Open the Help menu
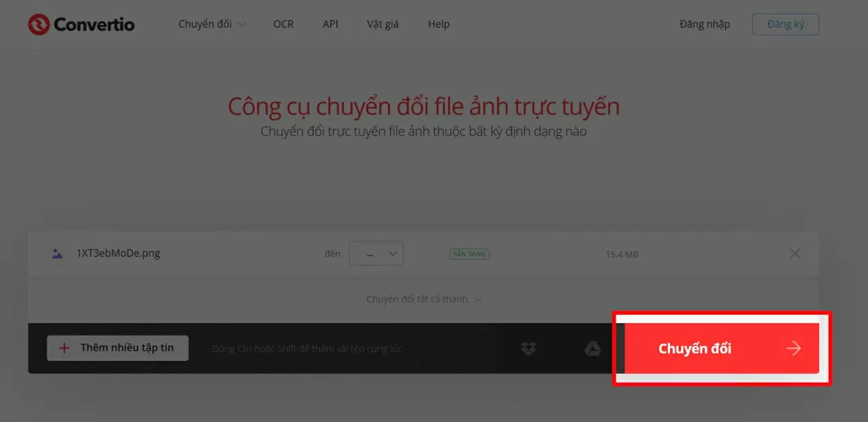868x422 pixels. coord(438,24)
